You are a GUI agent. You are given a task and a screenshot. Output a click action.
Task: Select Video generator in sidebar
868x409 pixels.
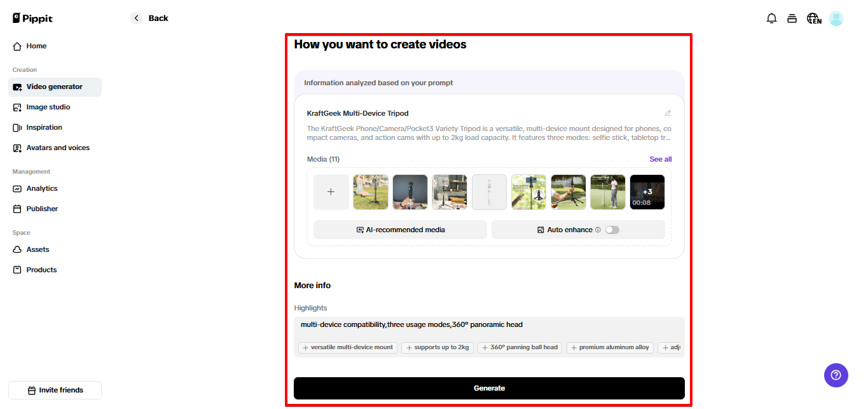55,87
